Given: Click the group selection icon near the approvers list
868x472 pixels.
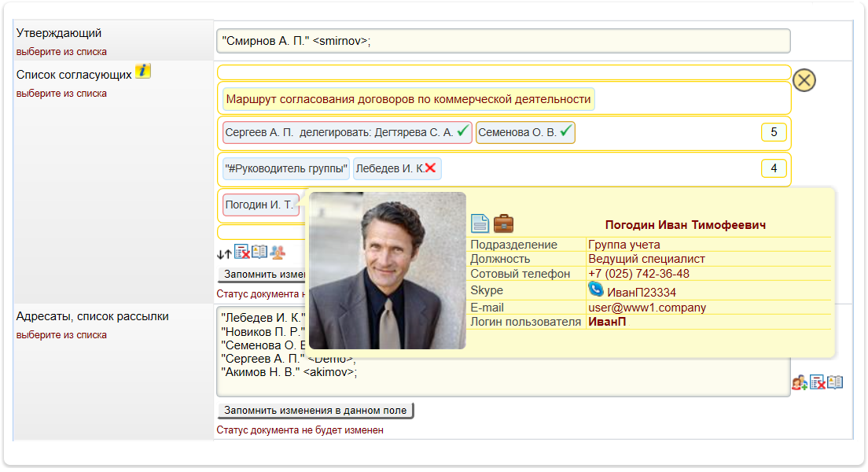Looking at the screenshot, I should click(277, 253).
